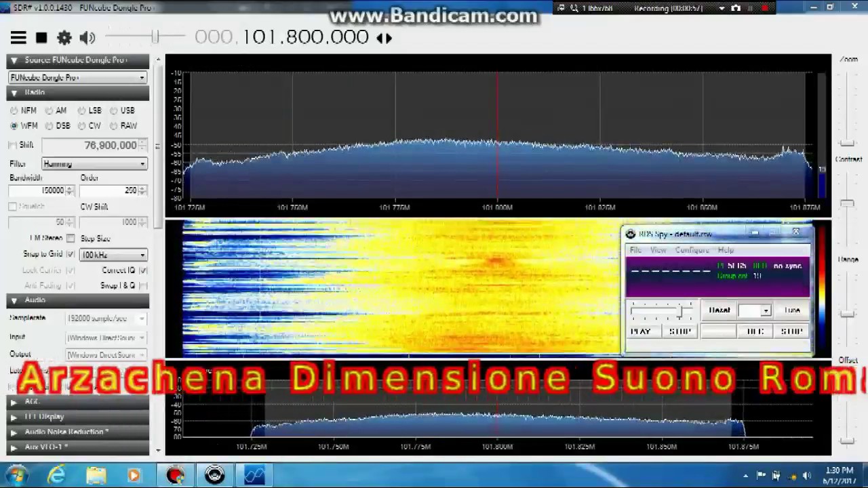The image size is (868, 488).
Task: Show hidden system tray icons
Action: 745,476
